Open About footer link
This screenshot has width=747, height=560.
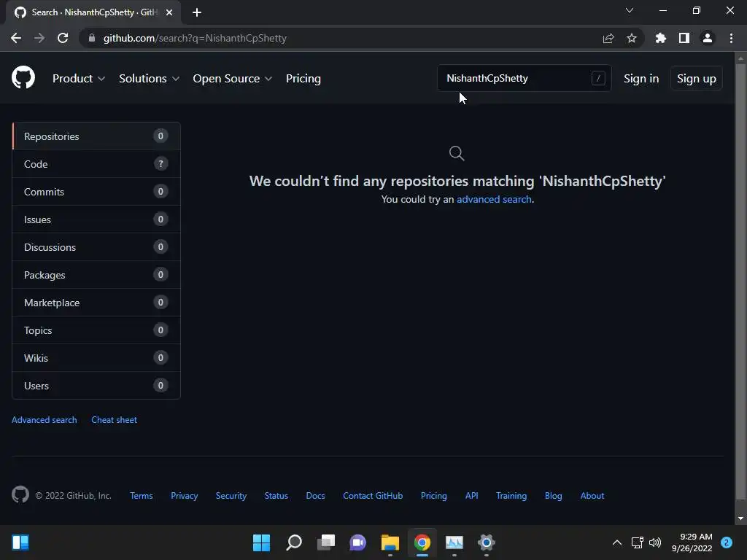[592, 496]
